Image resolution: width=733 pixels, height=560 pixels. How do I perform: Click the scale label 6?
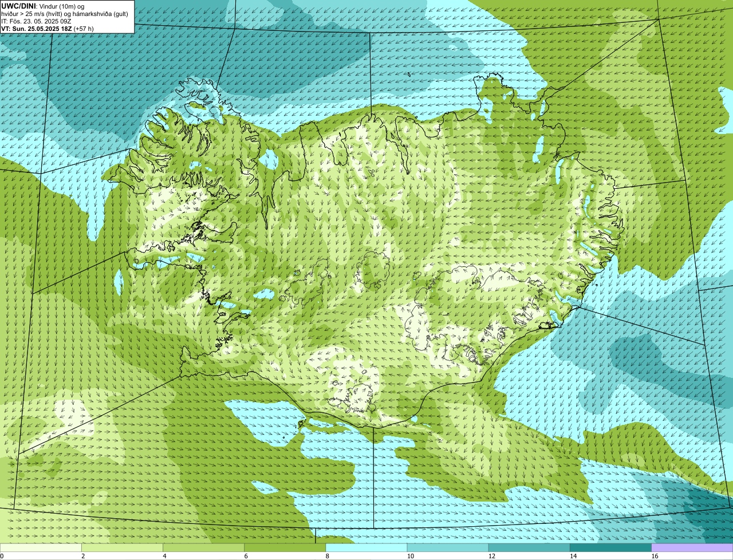(x=246, y=556)
